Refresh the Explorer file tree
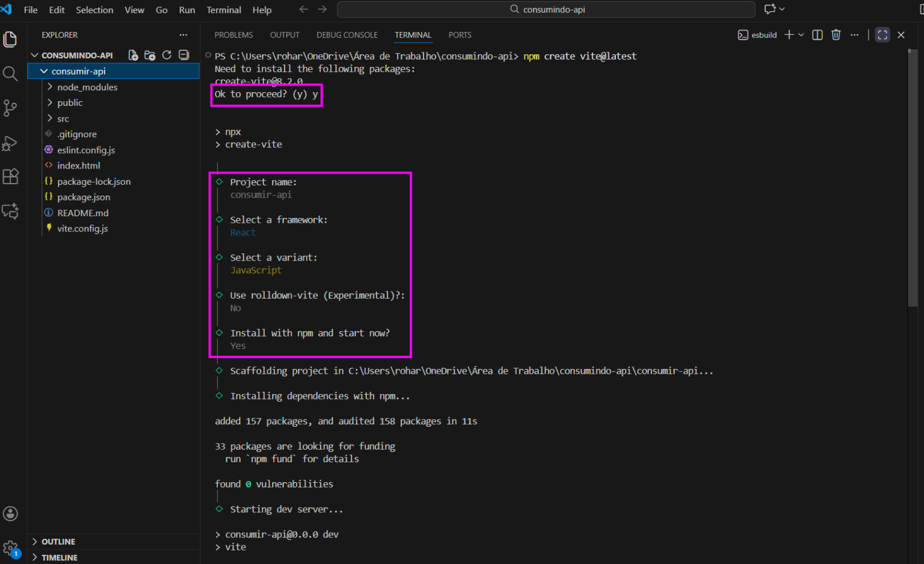 tap(167, 55)
